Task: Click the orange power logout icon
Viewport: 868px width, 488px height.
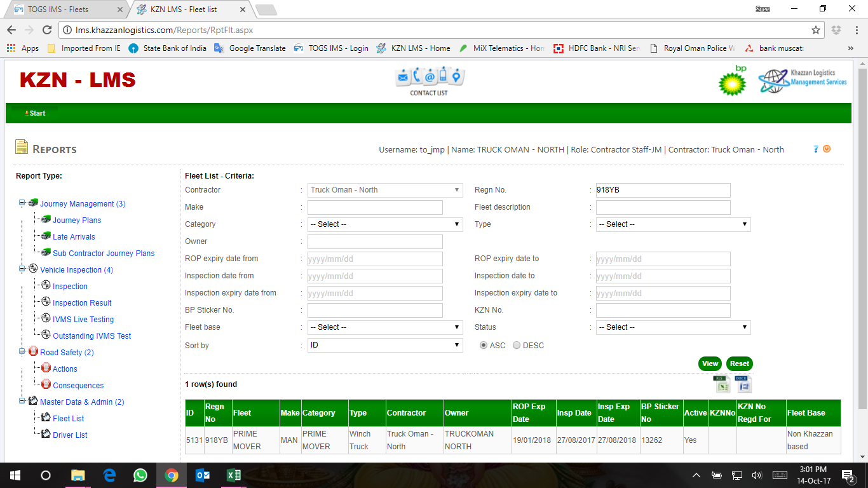Action: 827,149
